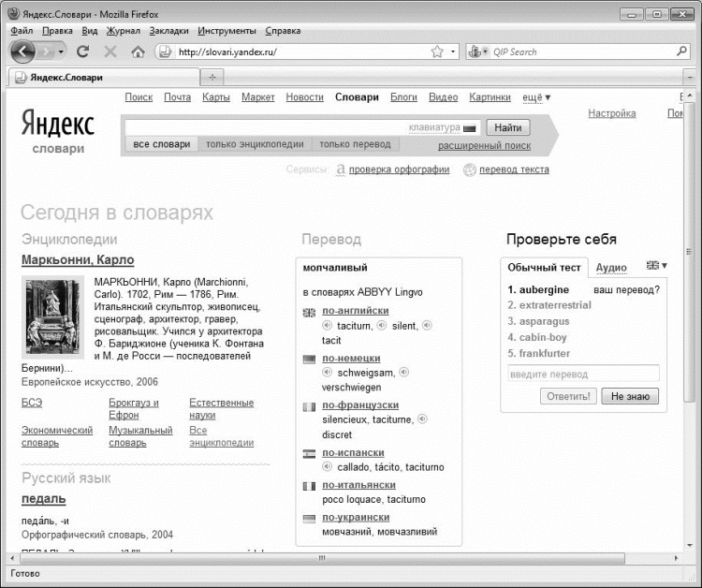
Task: Click the browser Back arrow button
Action: [x=22, y=51]
